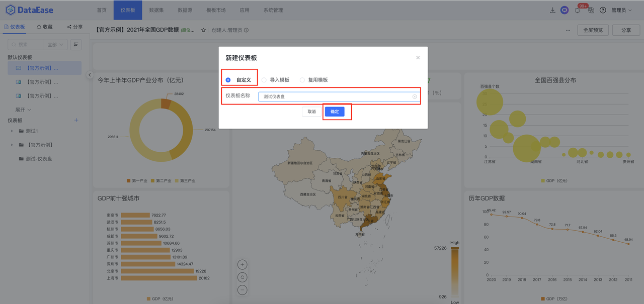The image size is (644, 304).
Task: Select the 自定义 radio option
Action: pyautogui.click(x=229, y=79)
